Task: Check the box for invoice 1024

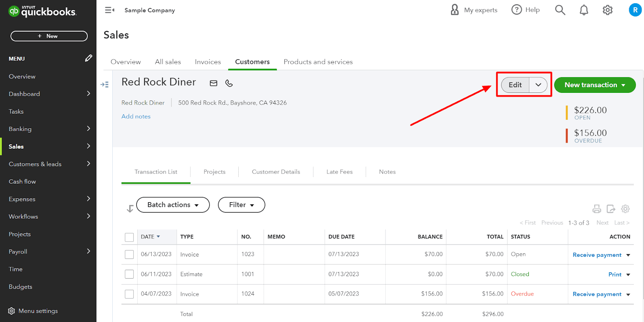Action: [129, 294]
